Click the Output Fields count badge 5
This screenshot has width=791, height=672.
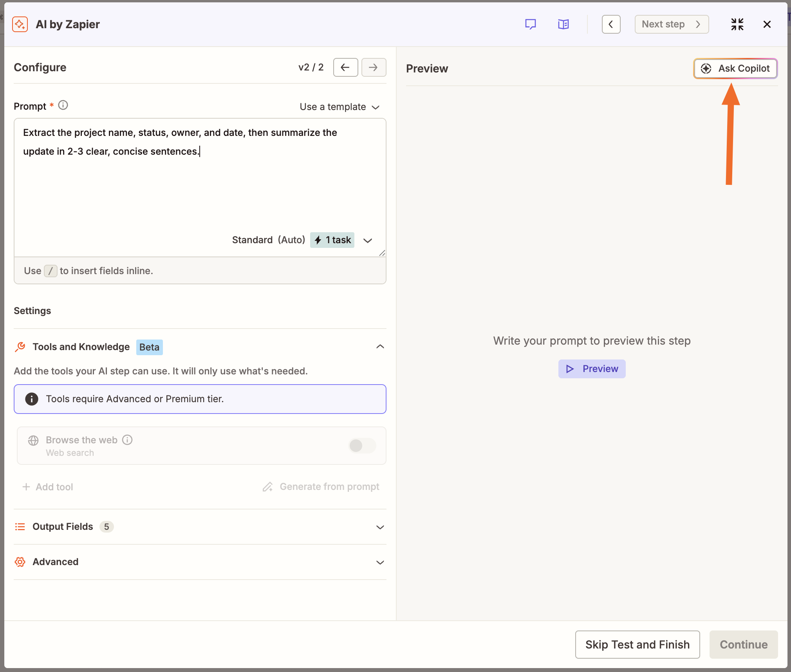pyautogui.click(x=107, y=527)
